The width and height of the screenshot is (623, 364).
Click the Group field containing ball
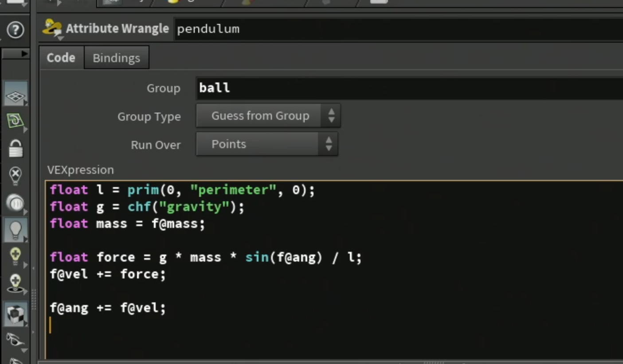409,88
